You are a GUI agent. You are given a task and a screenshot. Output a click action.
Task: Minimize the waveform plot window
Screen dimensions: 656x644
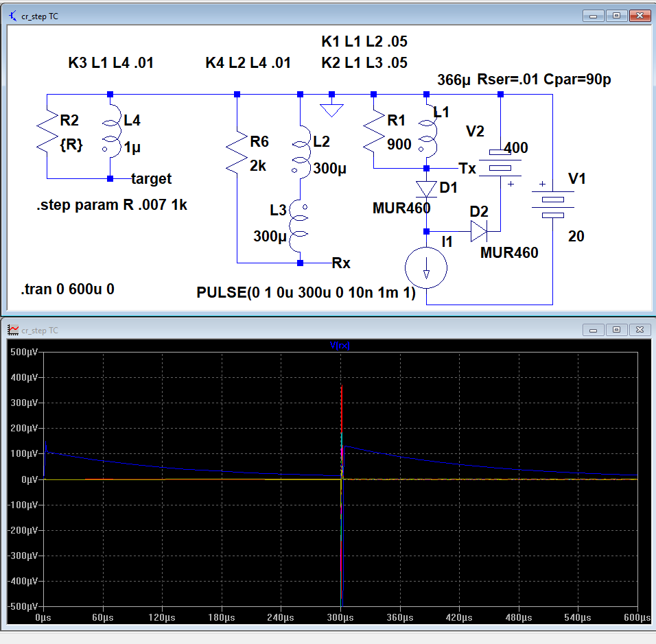click(x=593, y=330)
